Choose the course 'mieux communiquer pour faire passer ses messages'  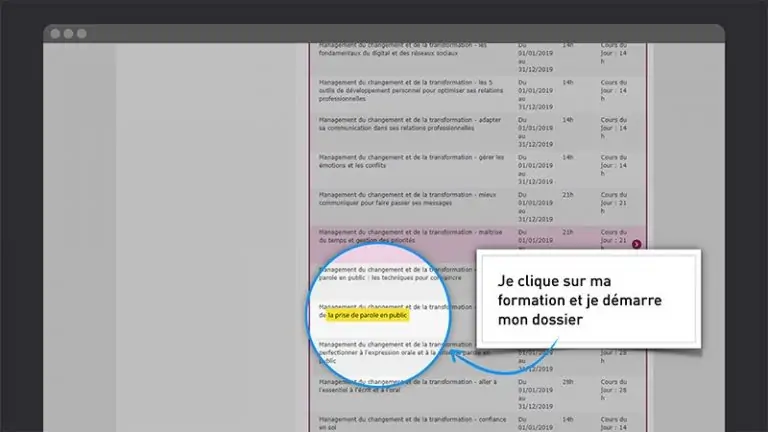click(x=408, y=199)
